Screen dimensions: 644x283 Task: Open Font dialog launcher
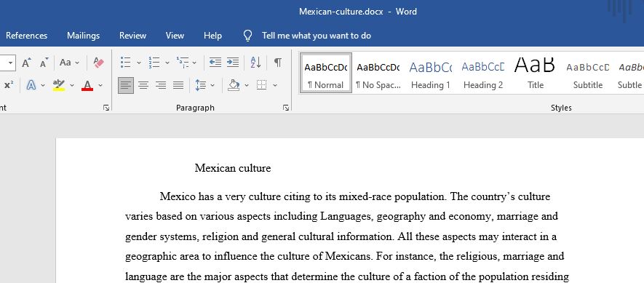pyautogui.click(x=106, y=108)
